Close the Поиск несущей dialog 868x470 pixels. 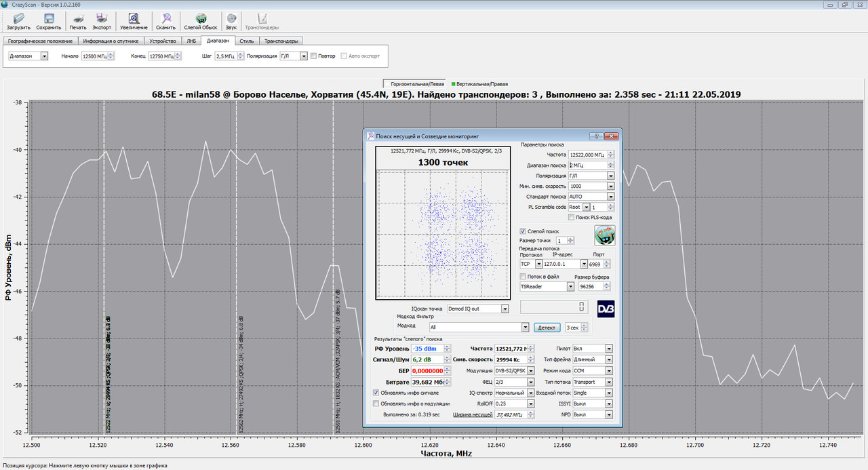[612, 136]
